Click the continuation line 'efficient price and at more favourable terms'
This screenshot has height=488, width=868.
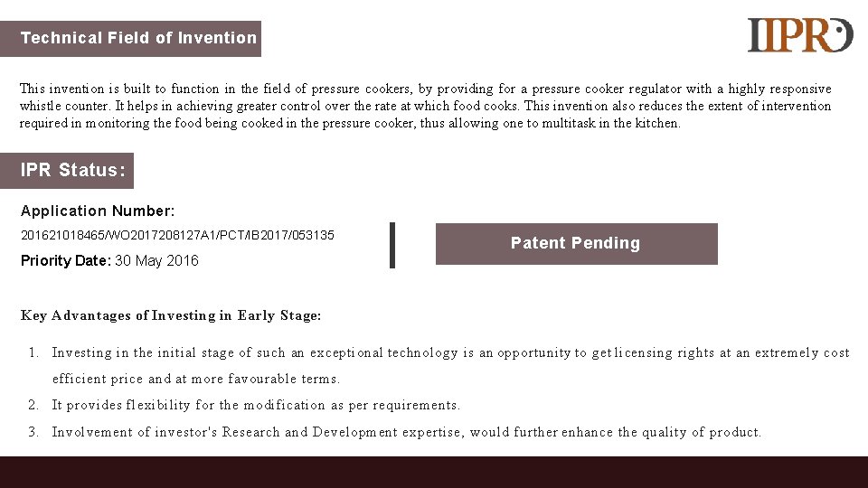click(x=196, y=379)
